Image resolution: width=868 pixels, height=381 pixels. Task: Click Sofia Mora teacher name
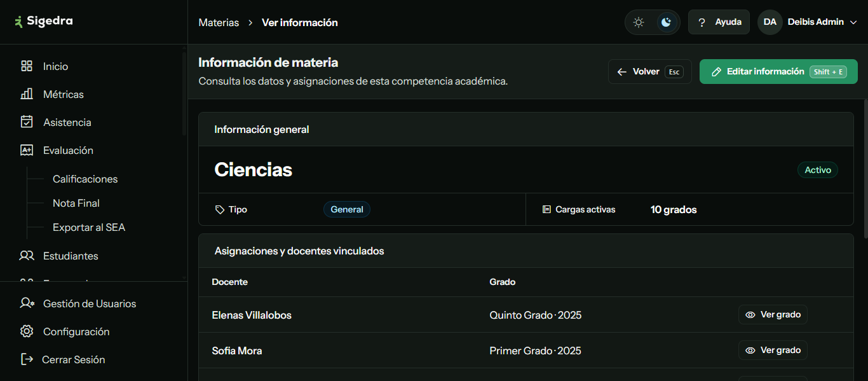[x=237, y=350]
